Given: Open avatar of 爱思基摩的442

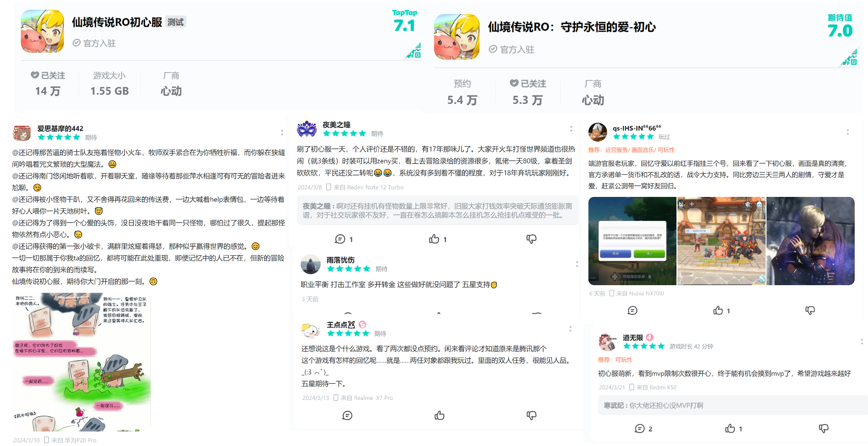Looking at the screenshot, I should point(22,133).
